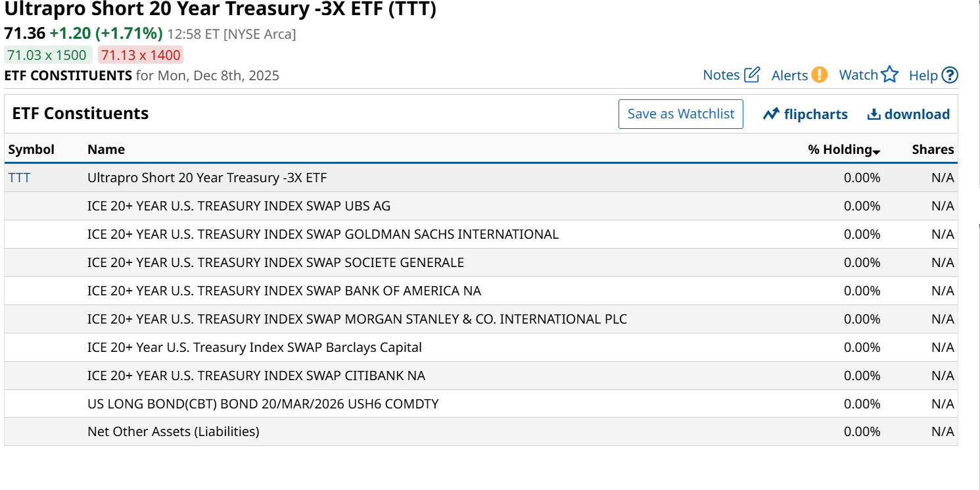
Task: Sort table by Symbol column header
Action: click(x=31, y=149)
